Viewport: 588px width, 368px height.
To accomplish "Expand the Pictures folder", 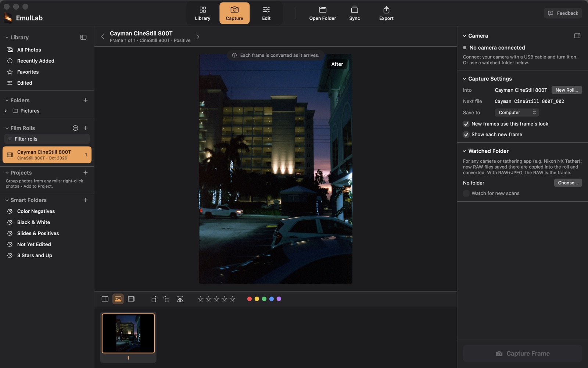I will click(6, 111).
